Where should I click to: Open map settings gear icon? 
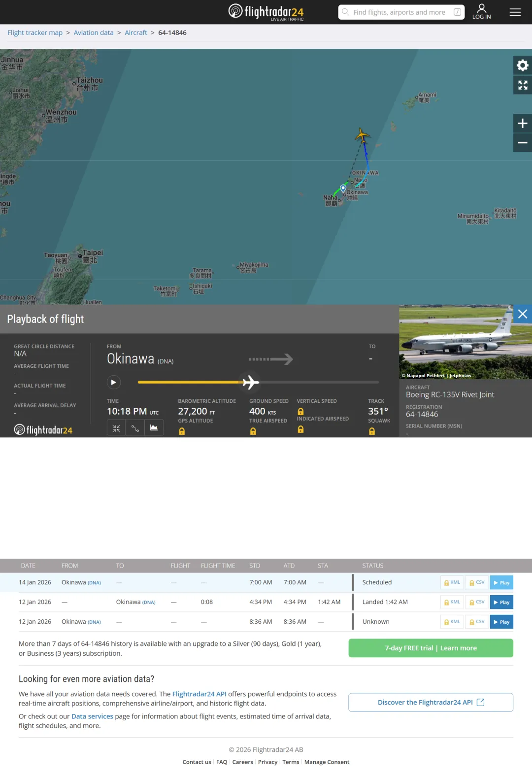click(523, 65)
